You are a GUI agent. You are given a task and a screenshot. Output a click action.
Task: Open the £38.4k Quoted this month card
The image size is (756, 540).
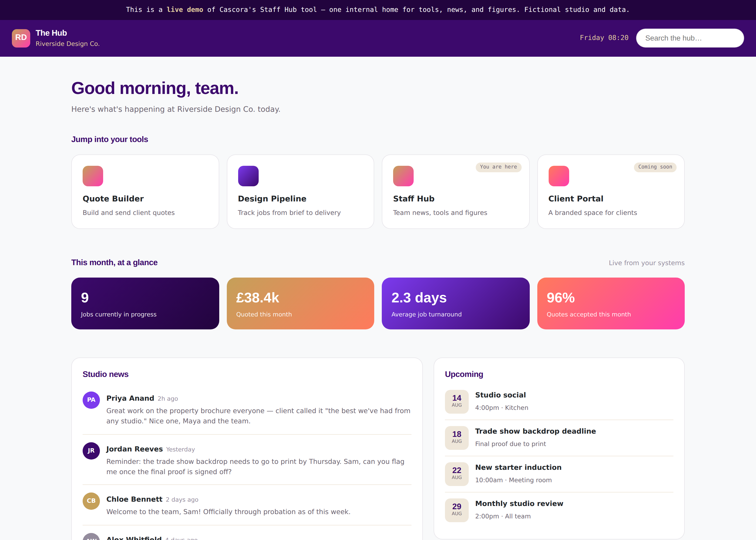tap(300, 303)
